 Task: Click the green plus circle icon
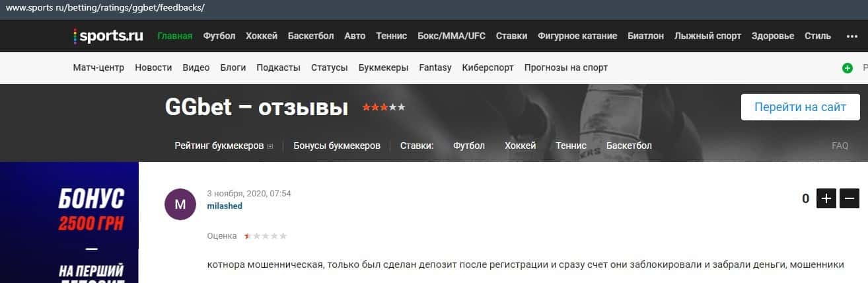pos(848,68)
